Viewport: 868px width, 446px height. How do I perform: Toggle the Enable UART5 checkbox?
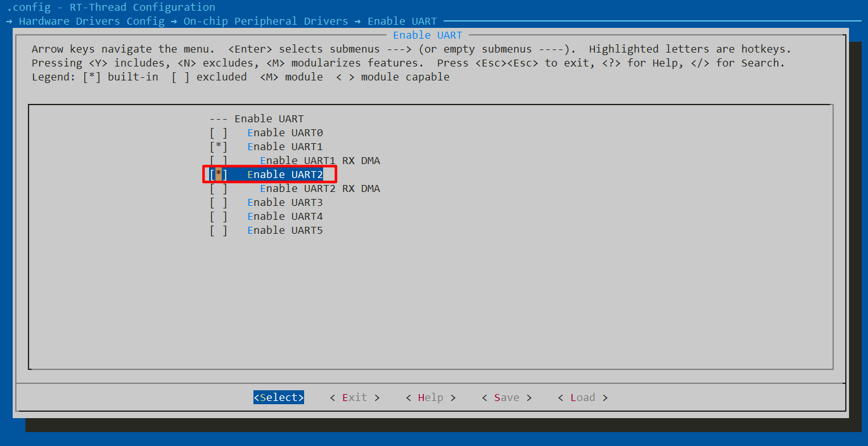(x=219, y=230)
